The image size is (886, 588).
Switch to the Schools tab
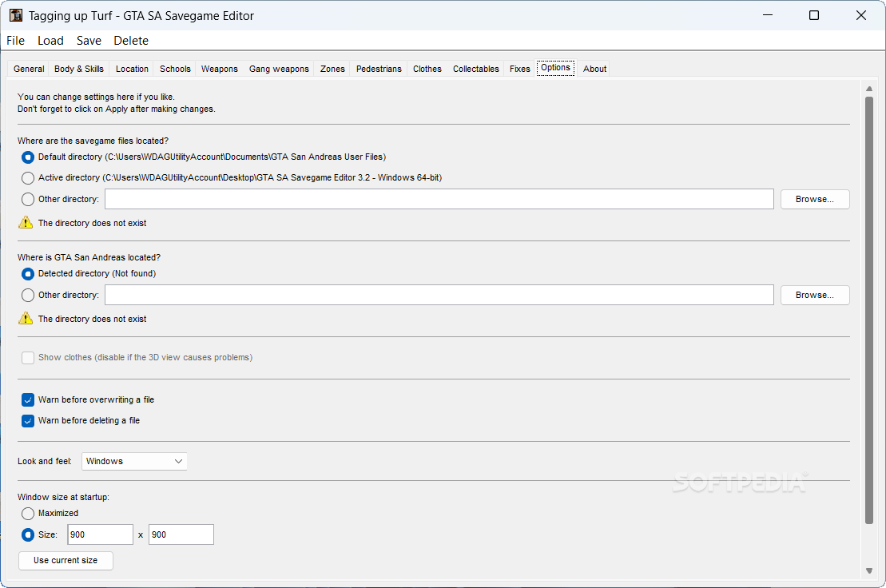[x=175, y=69]
